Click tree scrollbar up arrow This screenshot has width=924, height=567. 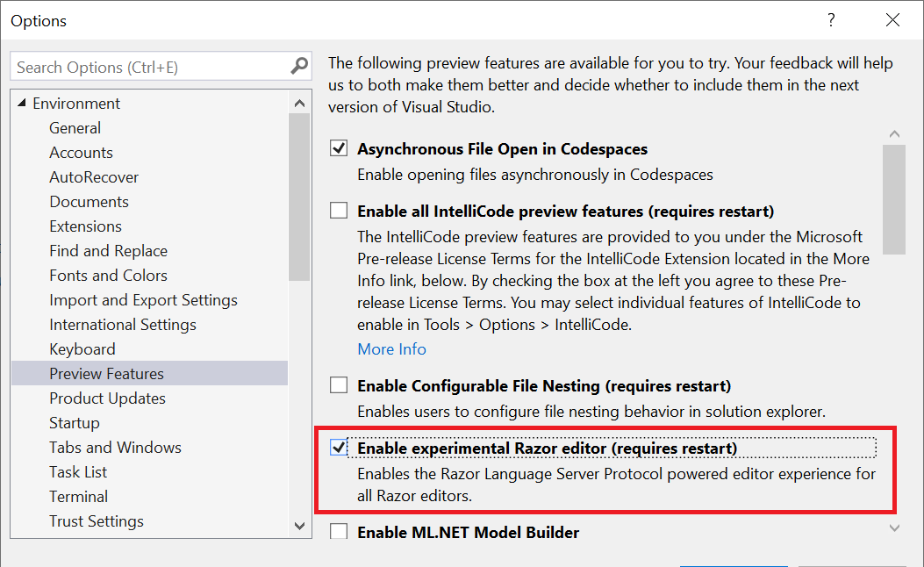coord(299,104)
